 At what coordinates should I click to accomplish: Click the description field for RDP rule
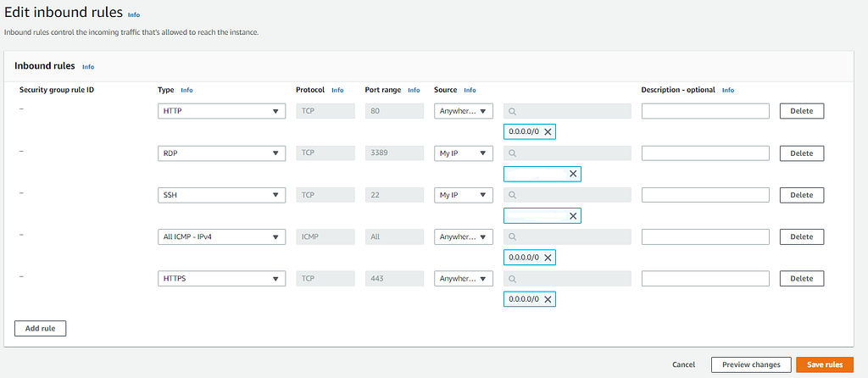pyautogui.click(x=706, y=153)
